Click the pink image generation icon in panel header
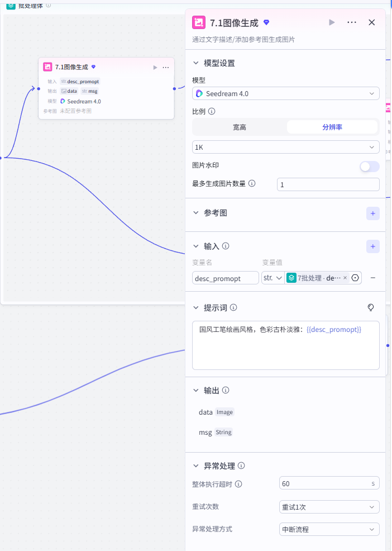The image size is (392, 551). click(x=199, y=22)
